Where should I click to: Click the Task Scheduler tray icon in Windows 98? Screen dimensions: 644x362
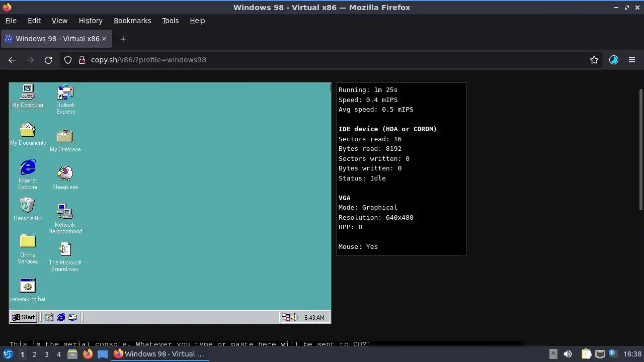286,317
